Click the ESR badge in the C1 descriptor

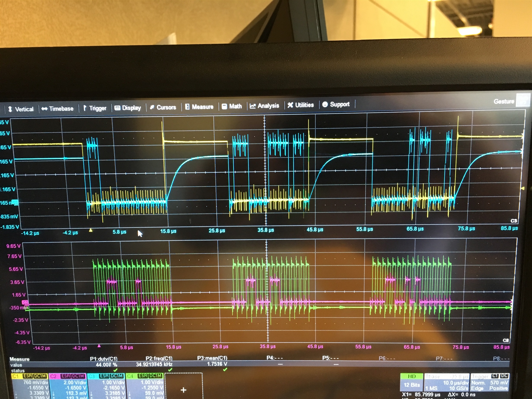click(28, 376)
